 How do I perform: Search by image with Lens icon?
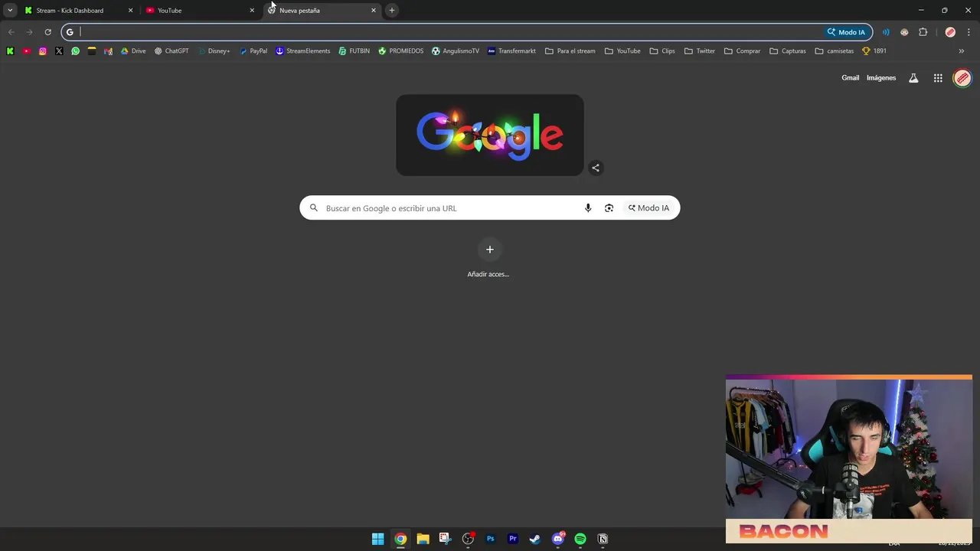609,208
